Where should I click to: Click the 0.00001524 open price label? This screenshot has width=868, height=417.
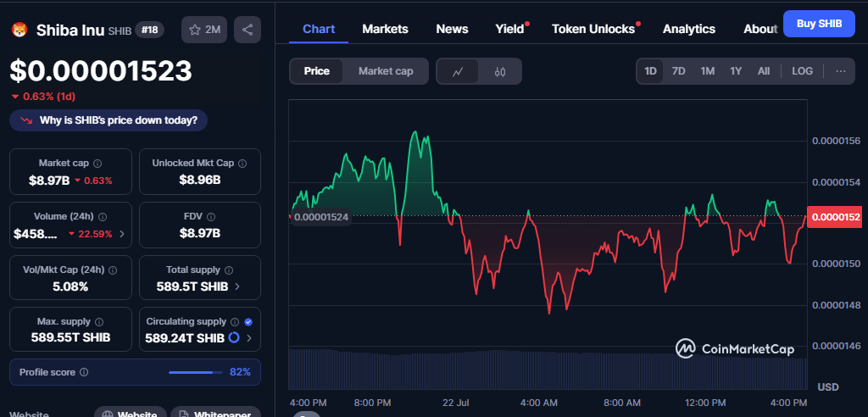click(x=320, y=216)
